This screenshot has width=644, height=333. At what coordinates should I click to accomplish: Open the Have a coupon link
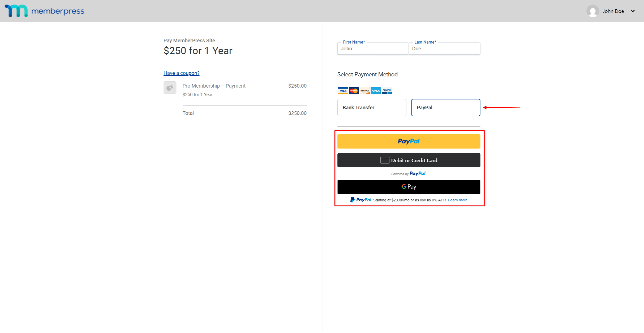pos(181,73)
